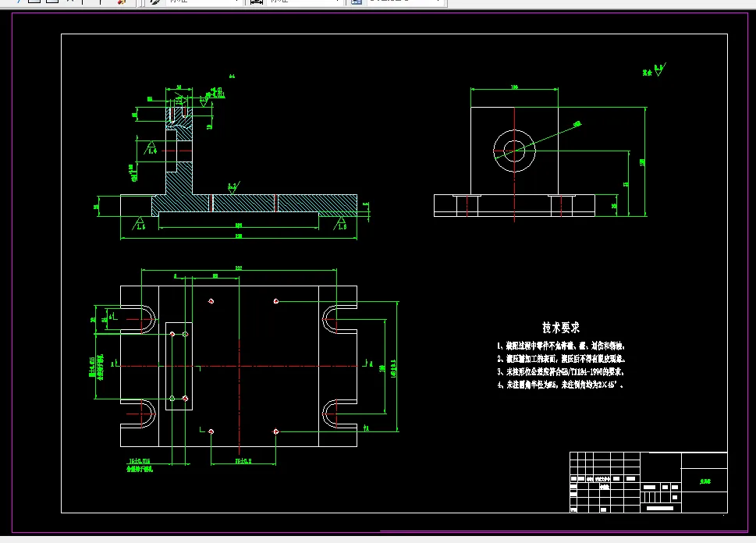Select the upper-right U-shaped slot in the plan view

(339, 319)
